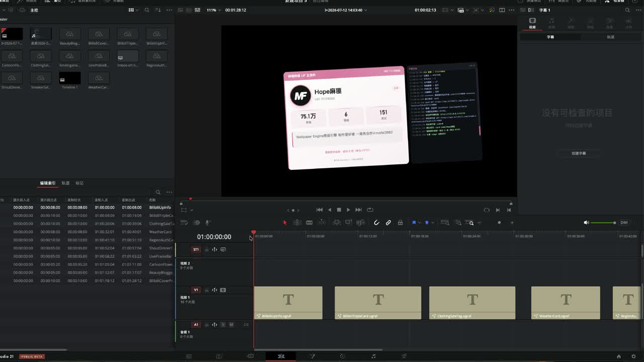Viewport: 644px width, 362px height.
Task: Mute audio track A1 with M button
Action: (231, 325)
